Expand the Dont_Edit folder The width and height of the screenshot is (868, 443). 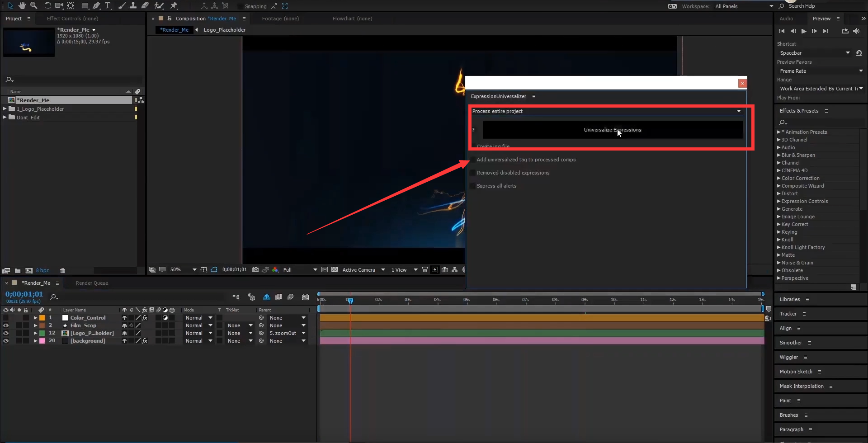(x=5, y=118)
